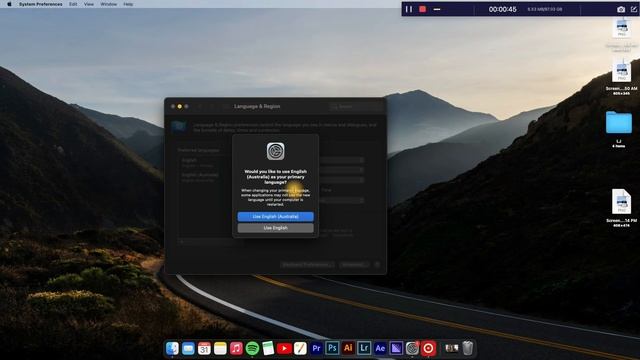640x360 pixels.
Task: Open Spotify from the Dock
Action: (x=252, y=348)
